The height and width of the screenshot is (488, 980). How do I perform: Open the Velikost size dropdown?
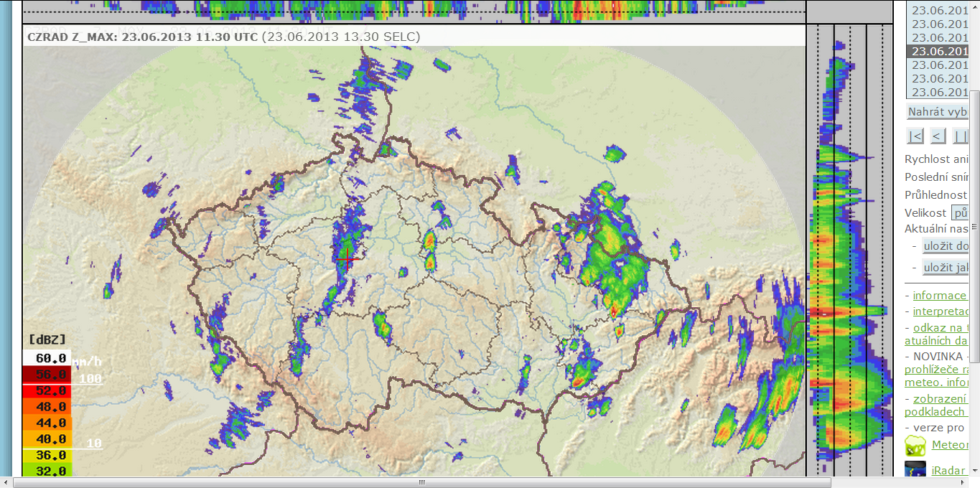[959, 212]
